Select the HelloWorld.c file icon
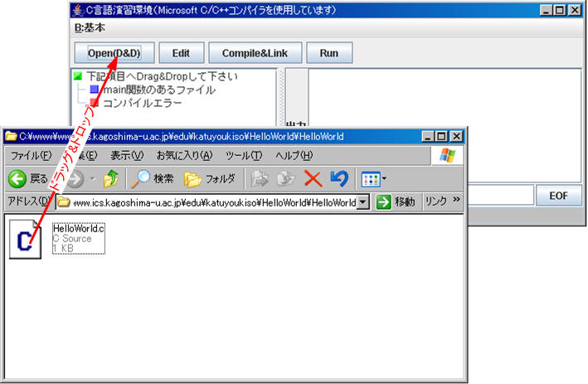This screenshot has height=384, width=588. pos(25,240)
